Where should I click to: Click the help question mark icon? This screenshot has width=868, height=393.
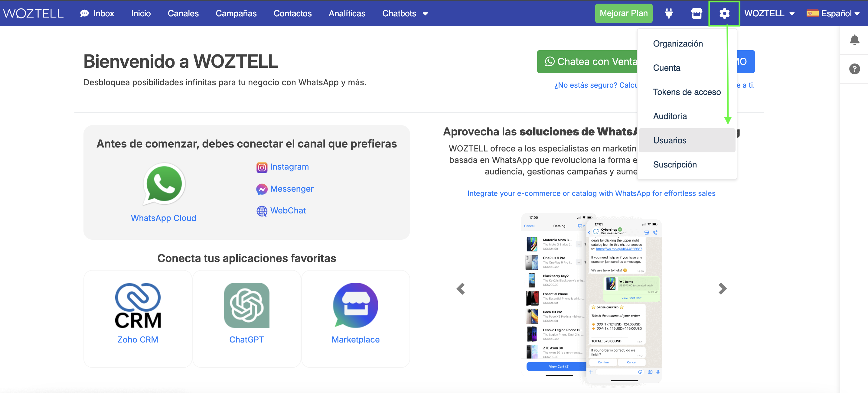tap(854, 69)
